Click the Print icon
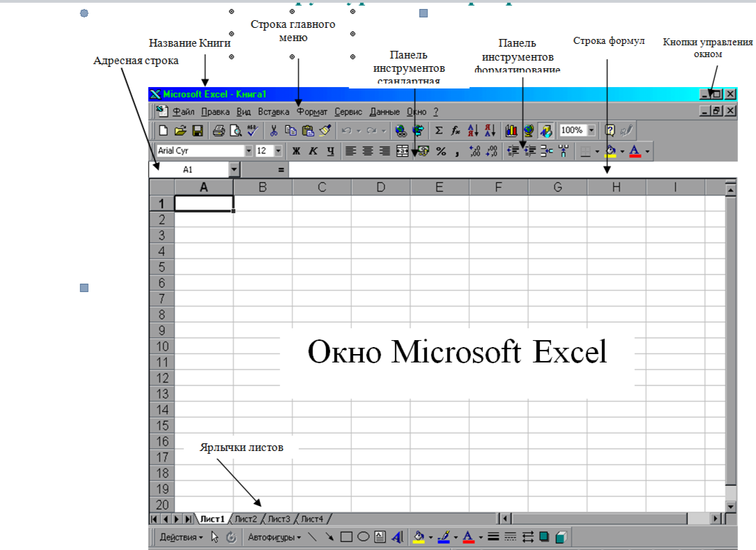 [218, 130]
